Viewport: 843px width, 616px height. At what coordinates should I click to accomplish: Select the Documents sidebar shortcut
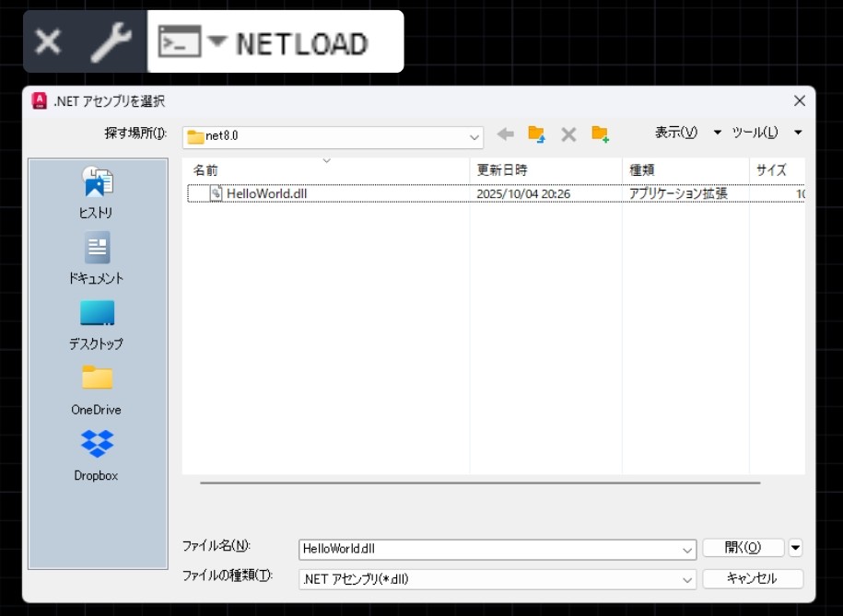97,259
